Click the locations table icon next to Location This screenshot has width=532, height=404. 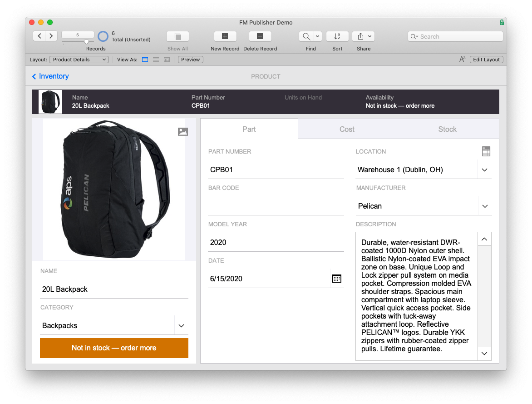(x=486, y=151)
